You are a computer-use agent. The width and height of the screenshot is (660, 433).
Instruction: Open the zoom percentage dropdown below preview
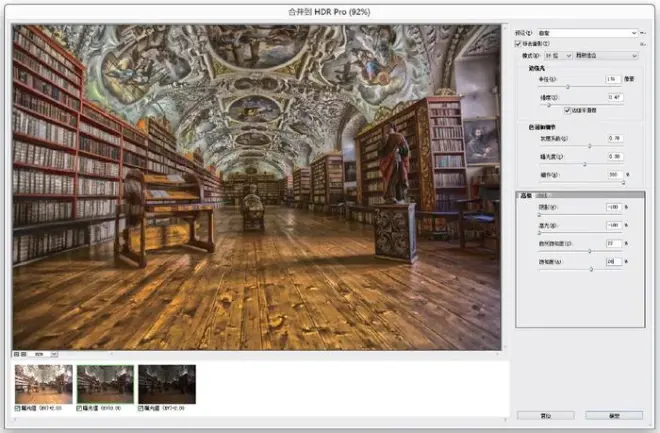(x=43, y=354)
